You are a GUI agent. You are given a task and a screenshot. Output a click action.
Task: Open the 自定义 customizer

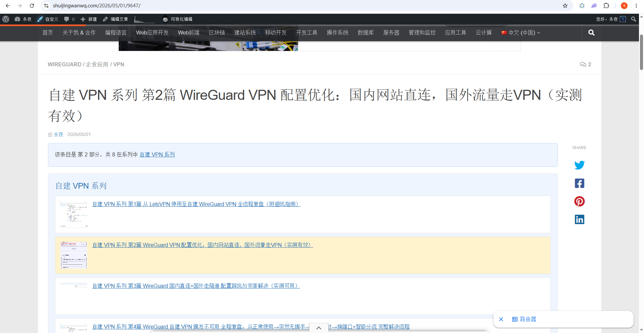click(48, 19)
